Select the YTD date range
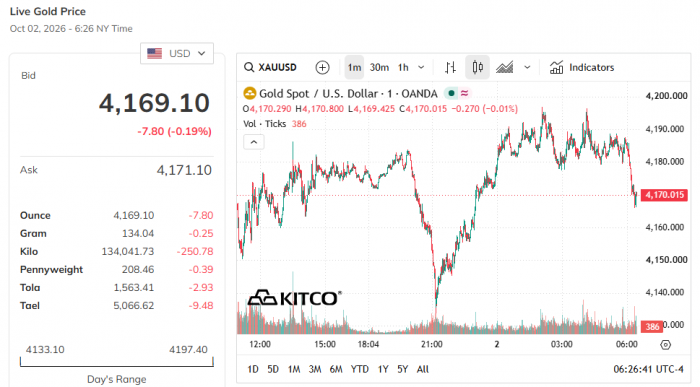This screenshot has width=700, height=387. pos(359,369)
